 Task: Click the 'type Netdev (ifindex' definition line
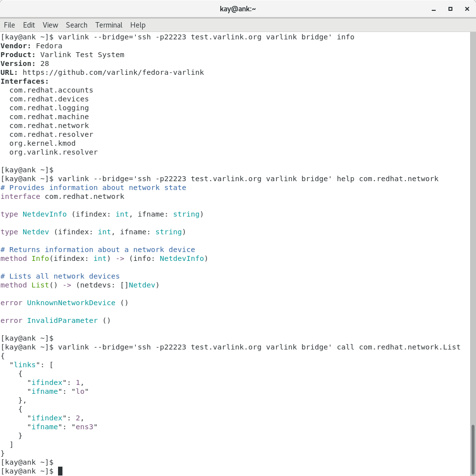pos(93,232)
